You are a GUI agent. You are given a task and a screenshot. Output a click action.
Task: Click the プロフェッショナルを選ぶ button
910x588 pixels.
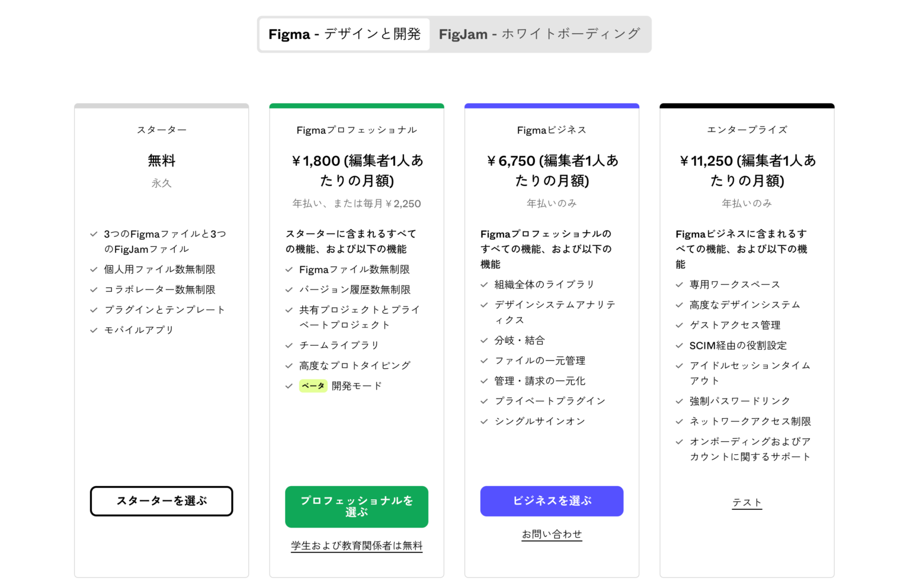[356, 507]
